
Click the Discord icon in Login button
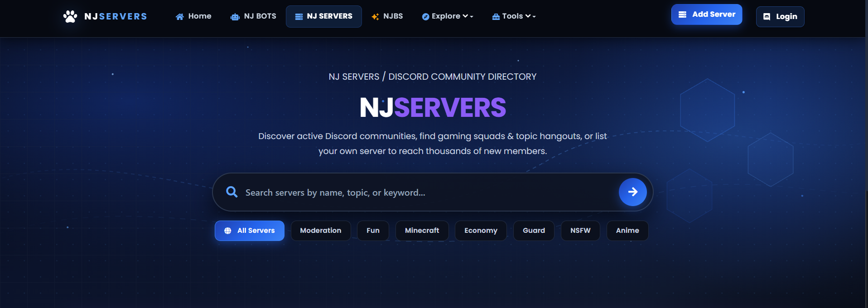click(x=767, y=17)
